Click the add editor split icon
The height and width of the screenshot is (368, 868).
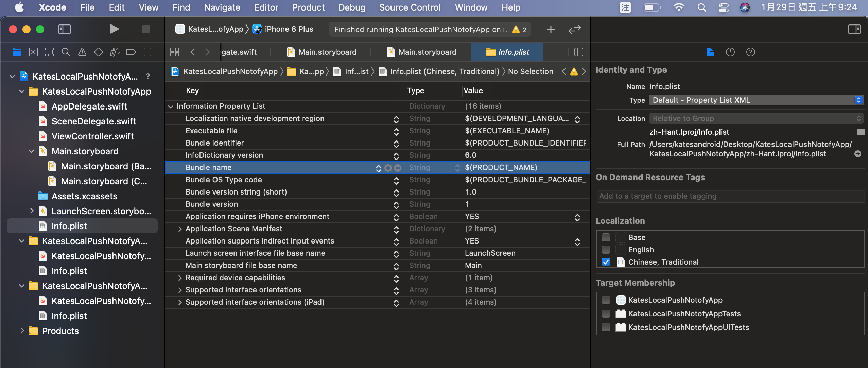[x=578, y=52]
